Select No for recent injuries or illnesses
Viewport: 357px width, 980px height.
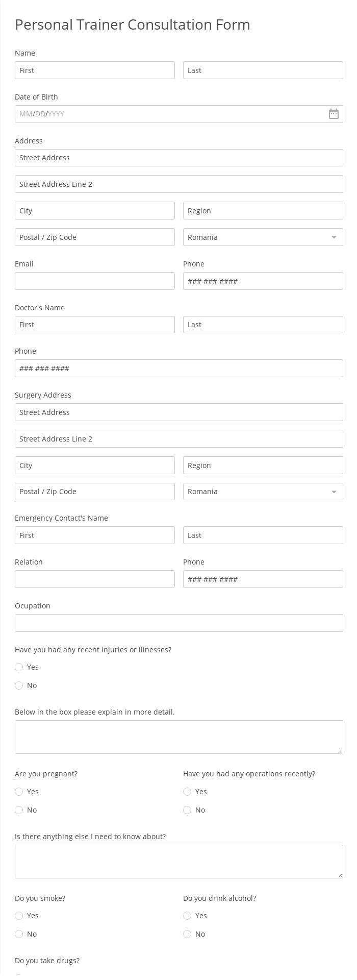click(19, 685)
